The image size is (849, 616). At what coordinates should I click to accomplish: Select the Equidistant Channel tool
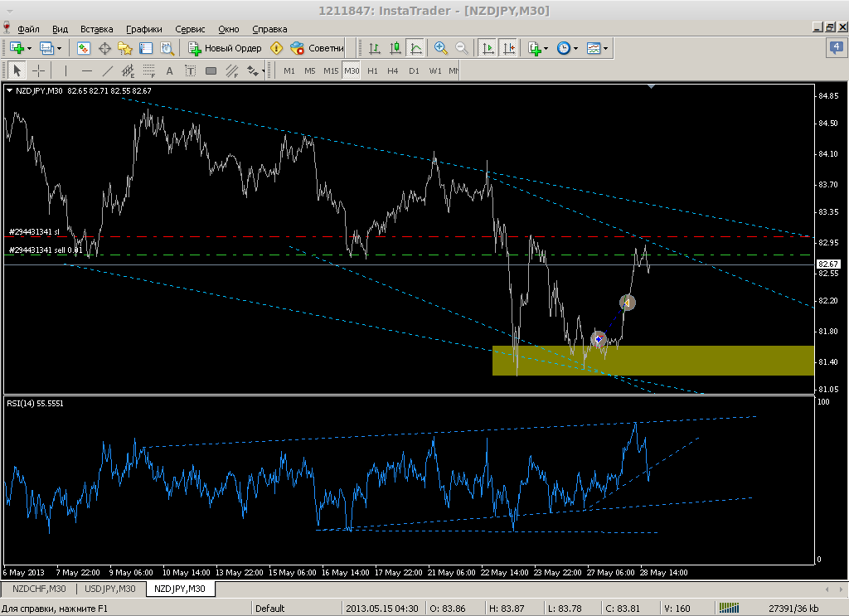129,70
